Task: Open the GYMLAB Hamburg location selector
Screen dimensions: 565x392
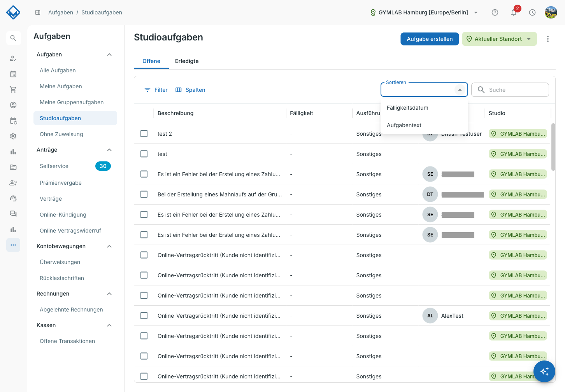Action: coord(424,12)
